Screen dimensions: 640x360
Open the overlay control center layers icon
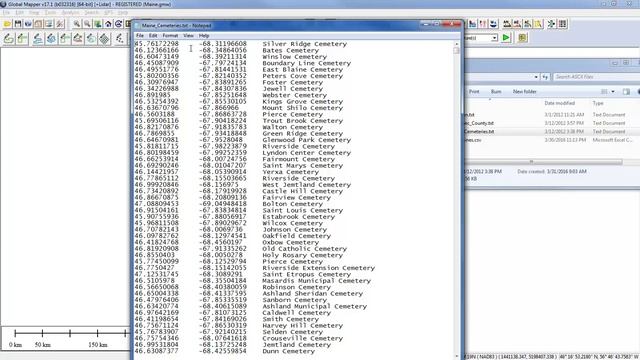pos(49,24)
